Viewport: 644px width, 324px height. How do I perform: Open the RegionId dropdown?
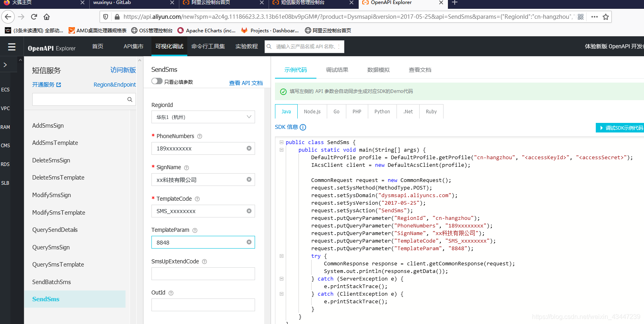(203, 117)
